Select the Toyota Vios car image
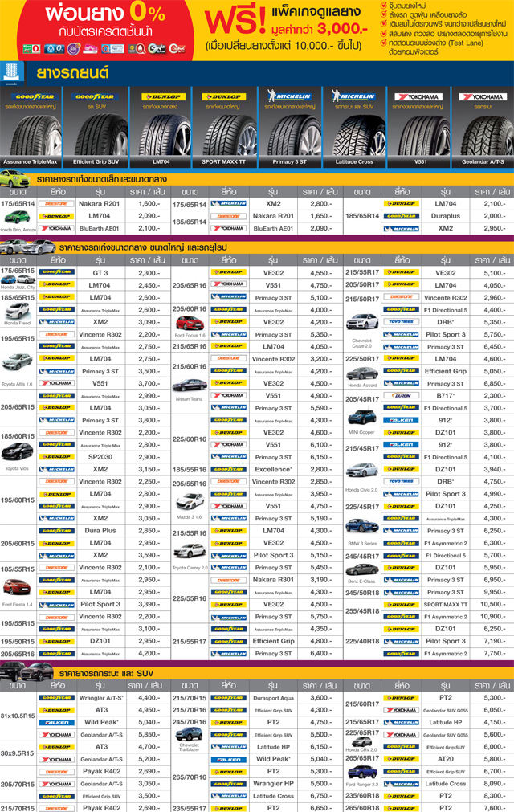Screen dimensions: 514x812 (x=16, y=452)
